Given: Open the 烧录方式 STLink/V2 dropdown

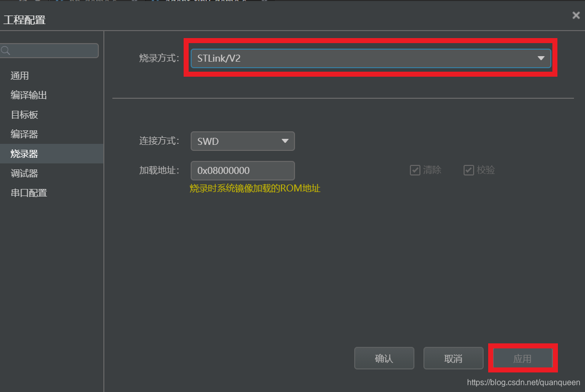Looking at the screenshot, I should tap(370, 58).
